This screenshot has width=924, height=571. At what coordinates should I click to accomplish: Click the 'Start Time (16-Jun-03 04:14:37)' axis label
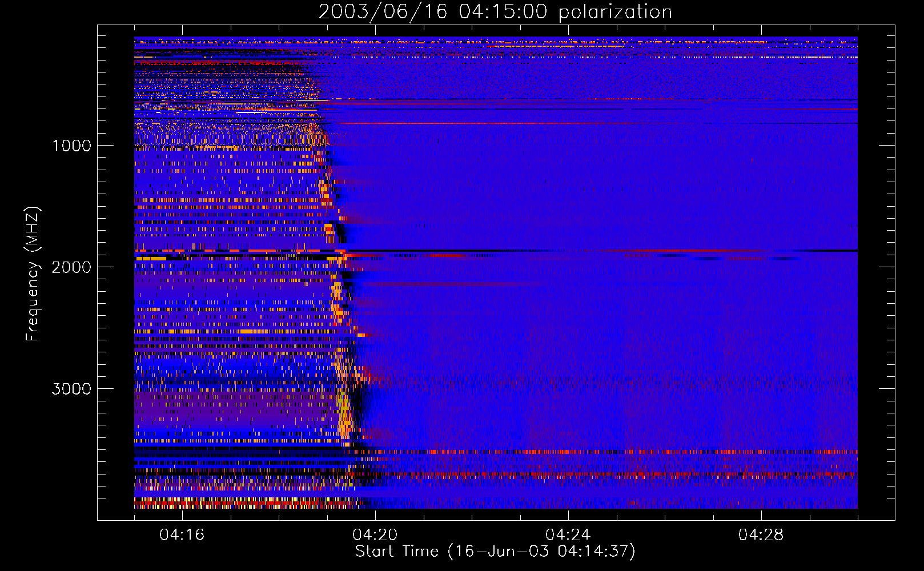(495, 552)
